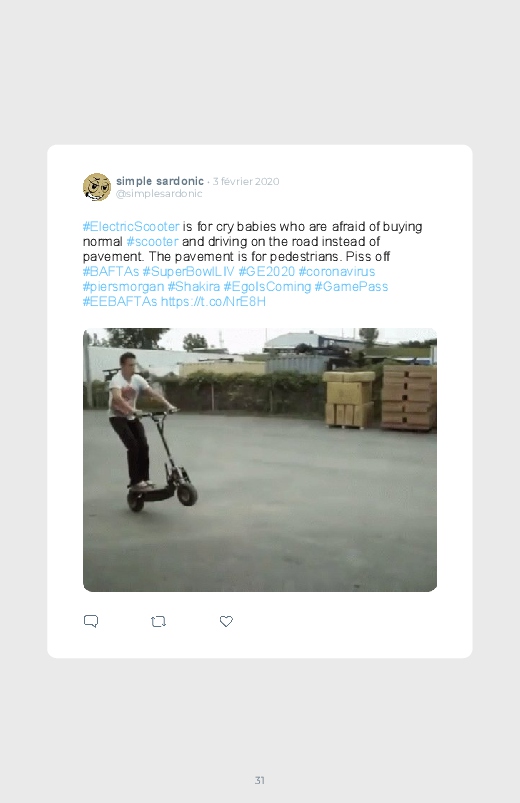Open the @simplesardonic handle
The width and height of the screenshot is (520, 803).
coord(159,194)
